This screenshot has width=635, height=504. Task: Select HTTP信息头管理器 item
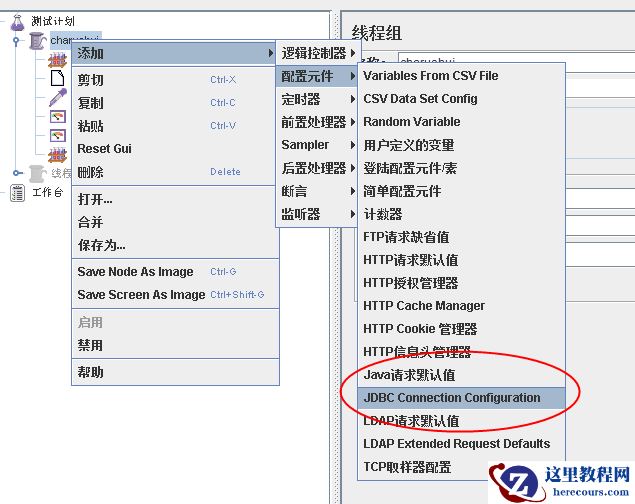click(x=461, y=352)
